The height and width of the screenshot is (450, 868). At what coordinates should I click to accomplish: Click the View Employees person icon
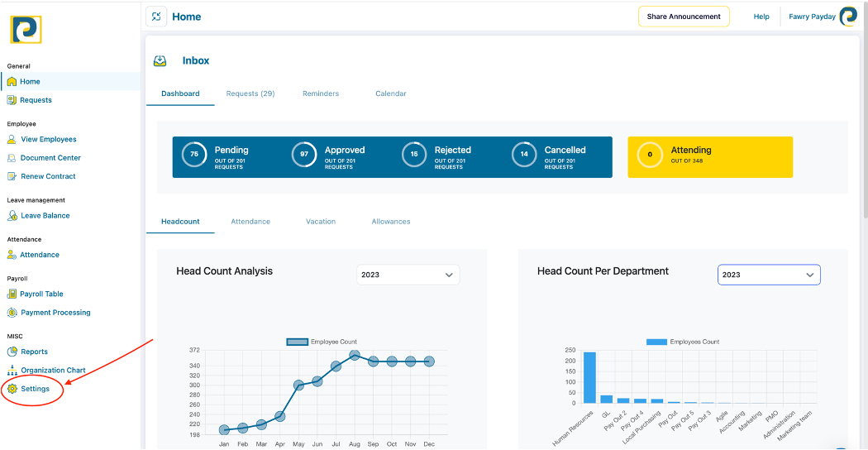[12, 140]
